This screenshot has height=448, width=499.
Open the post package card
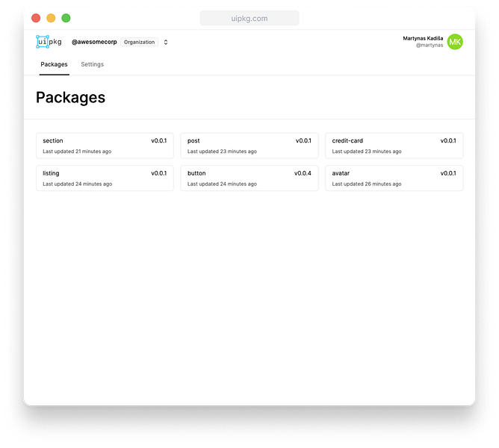pos(249,146)
